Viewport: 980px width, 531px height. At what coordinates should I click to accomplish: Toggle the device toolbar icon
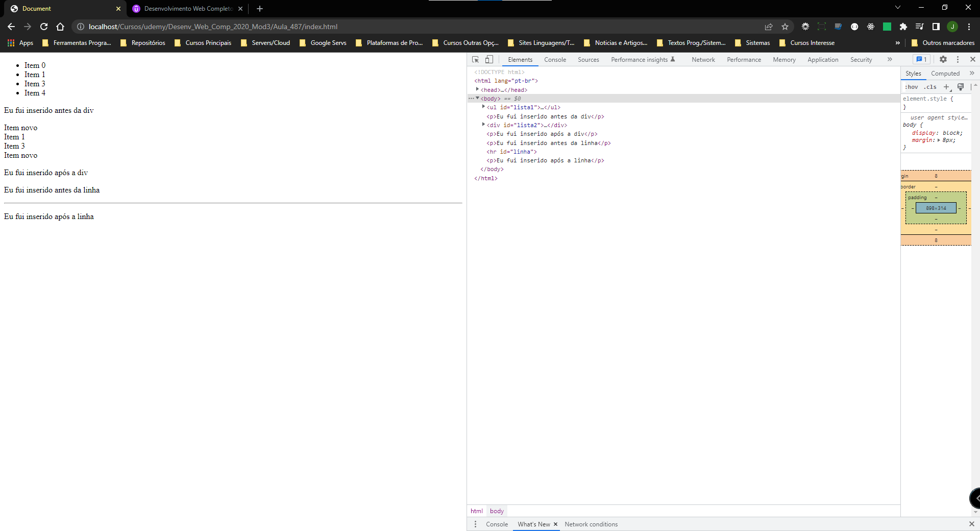click(489, 60)
